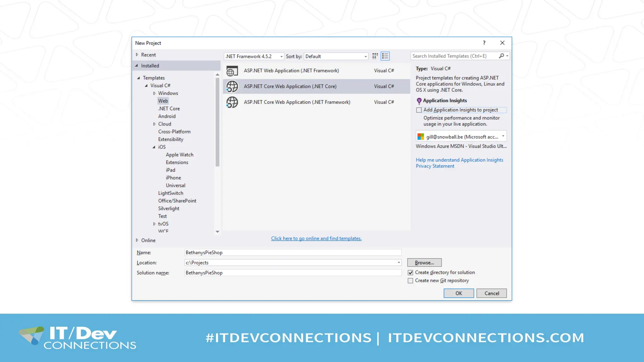Click the Browse... button
Image resolution: width=644 pixels, height=362 pixels.
424,262
